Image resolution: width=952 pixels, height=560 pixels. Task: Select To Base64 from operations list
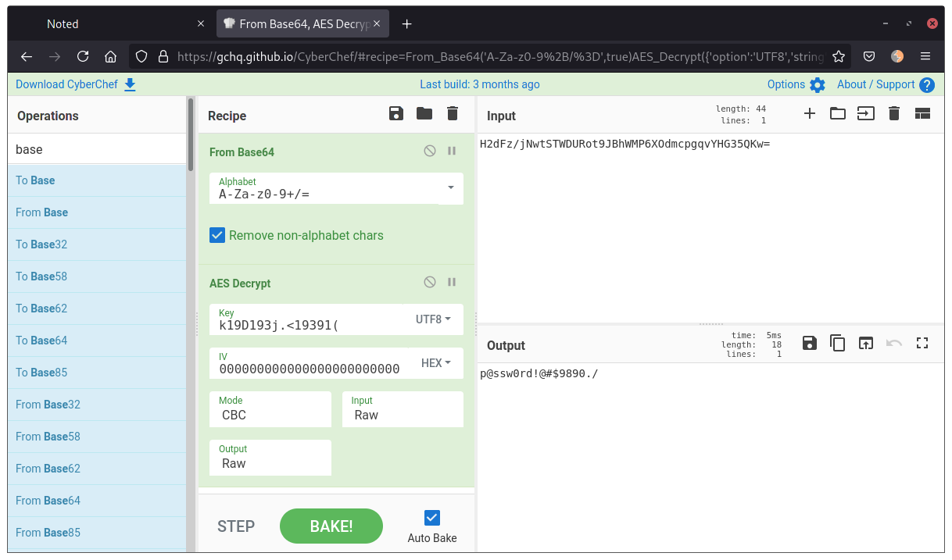tap(41, 341)
